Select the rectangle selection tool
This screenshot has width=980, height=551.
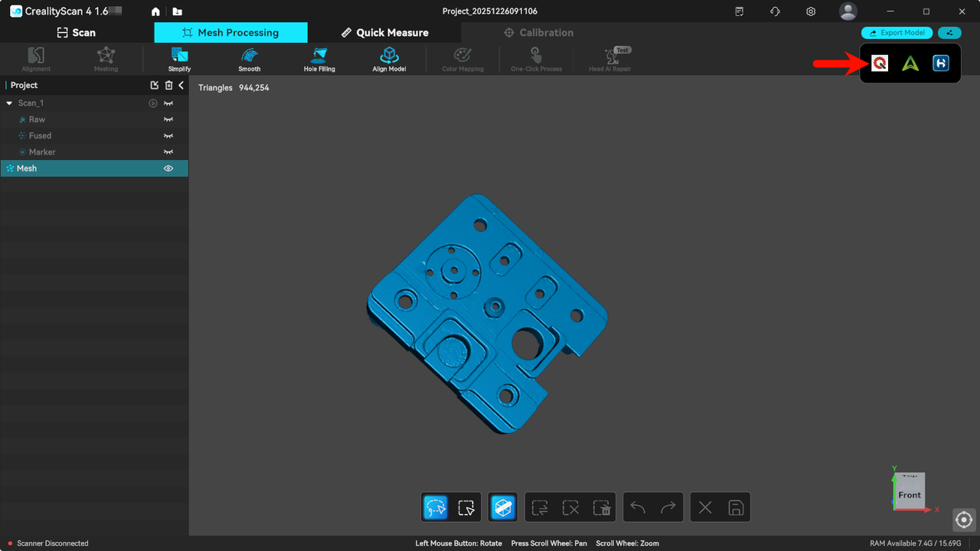pos(467,507)
